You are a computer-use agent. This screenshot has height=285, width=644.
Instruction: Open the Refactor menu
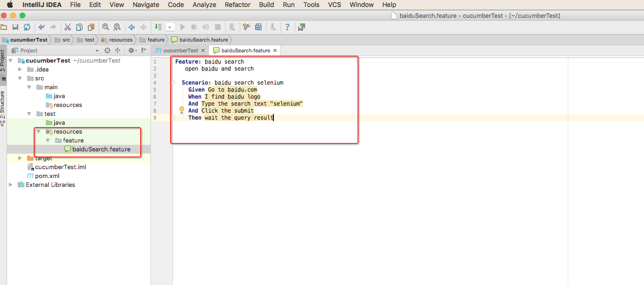tap(237, 5)
